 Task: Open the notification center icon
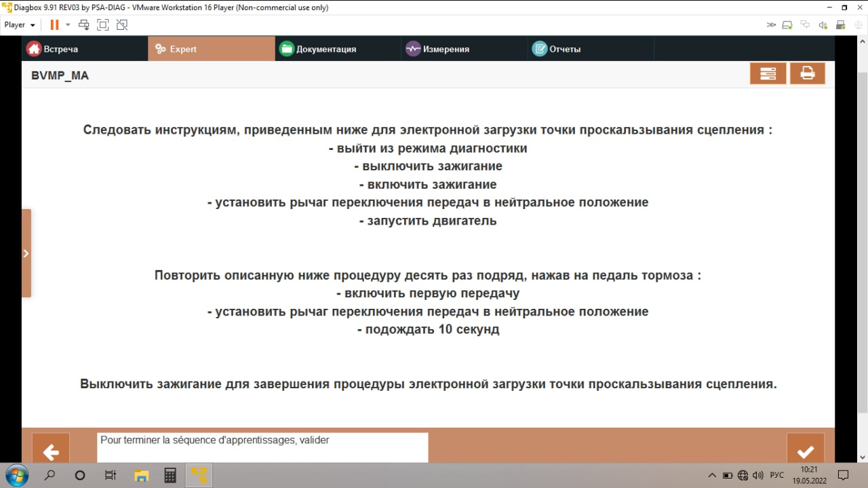[844, 475]
